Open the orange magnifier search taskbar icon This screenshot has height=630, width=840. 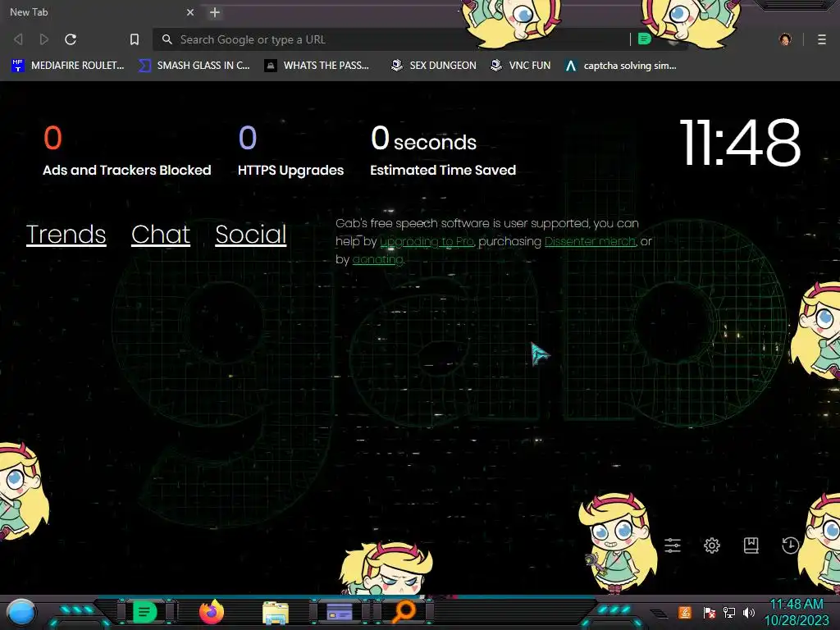pos(404,612)
